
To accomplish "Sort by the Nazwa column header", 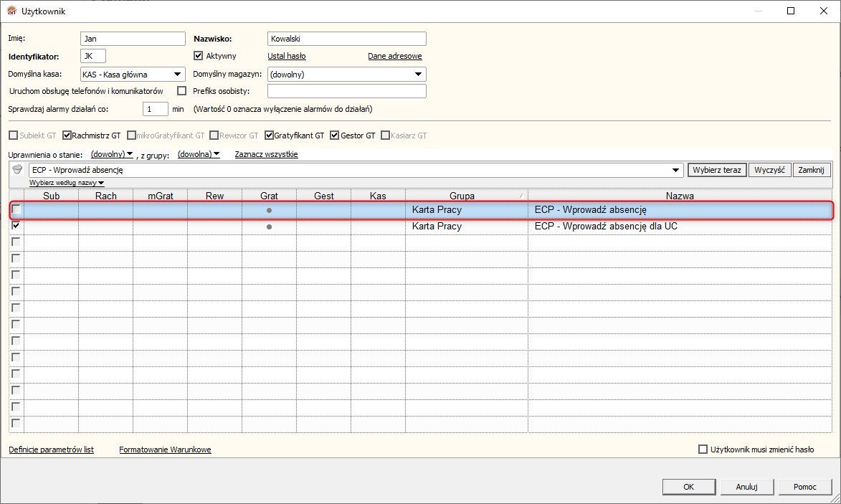I will [680, 196].
